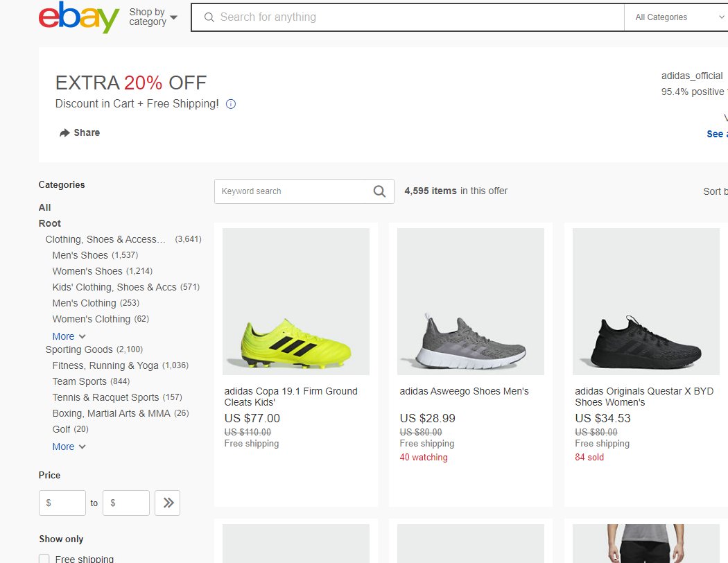
Task: Select the Men's Shoes category
Action: pos(80,255)
